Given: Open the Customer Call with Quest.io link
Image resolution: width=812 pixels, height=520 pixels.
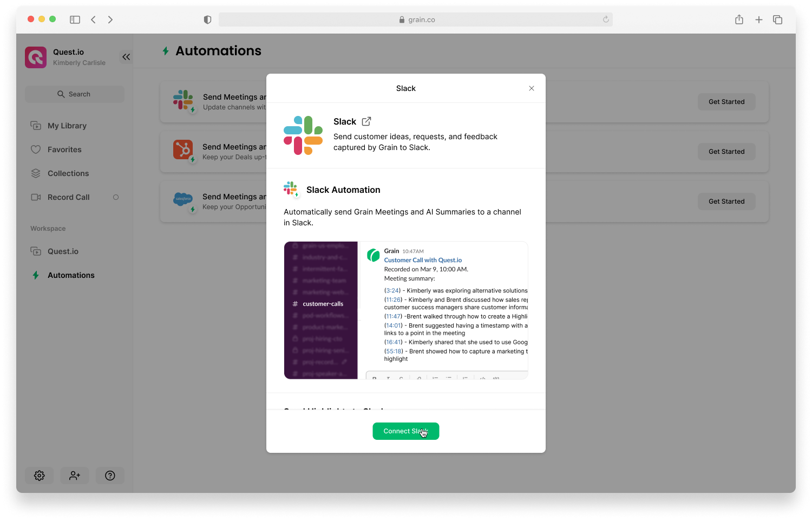Looking at the screenshot, I should click(423, 260).
